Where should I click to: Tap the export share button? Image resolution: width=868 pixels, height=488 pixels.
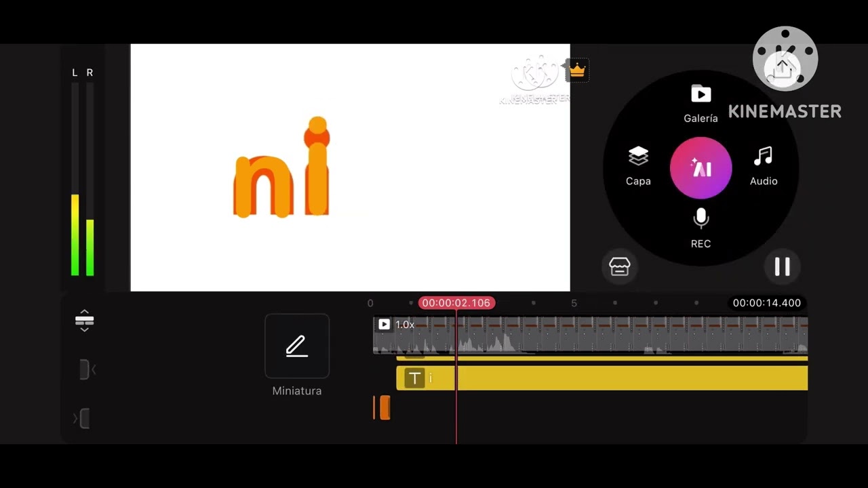click(783, 68)
